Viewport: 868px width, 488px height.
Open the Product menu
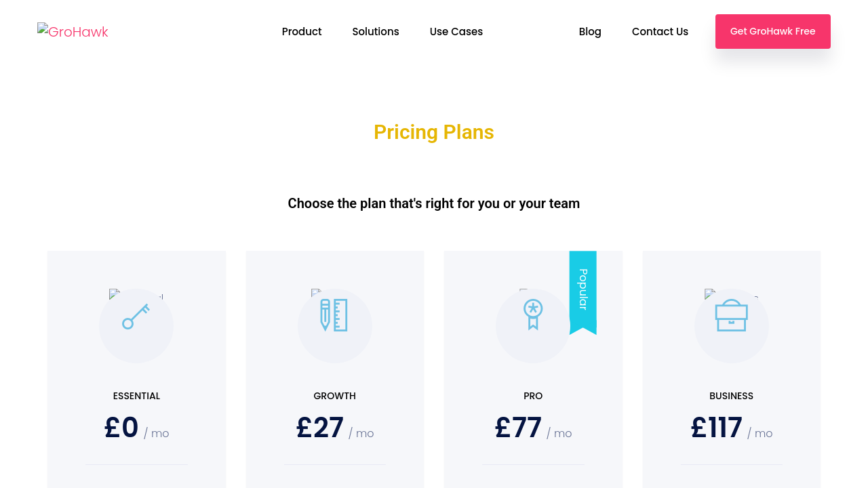coord(302,32)
